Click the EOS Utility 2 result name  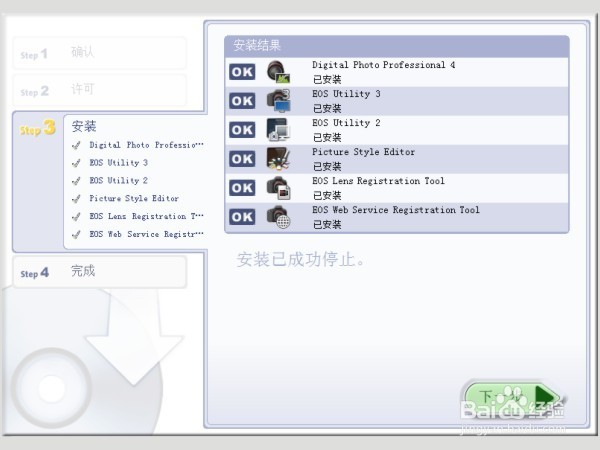(x=346, y=123)
